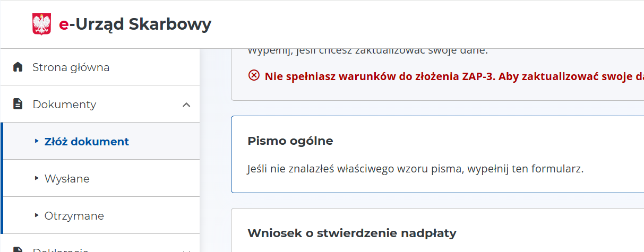Click the Pismo ogólne description text
This screenshot has width=644, height=252.
point(415,170)
